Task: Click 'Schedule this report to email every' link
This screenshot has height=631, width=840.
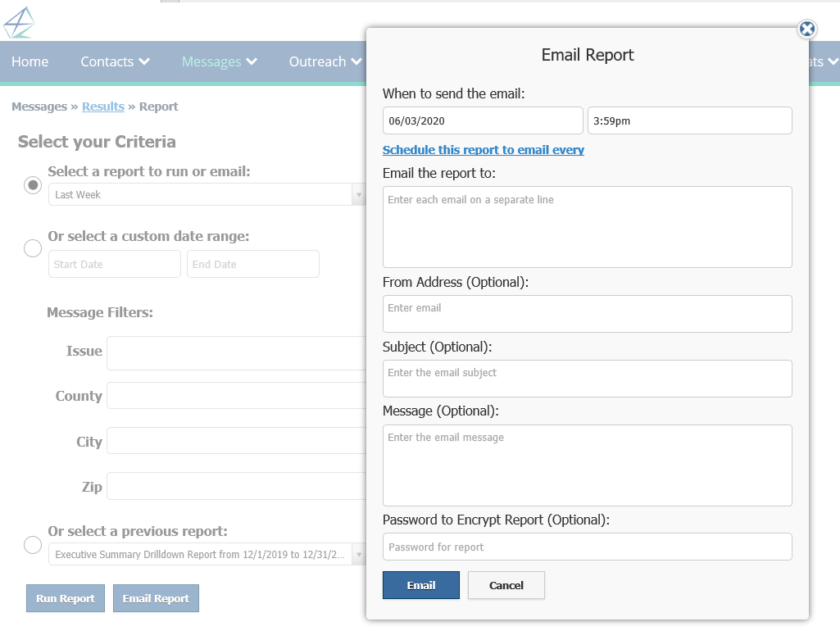Action: pos(484,150)
